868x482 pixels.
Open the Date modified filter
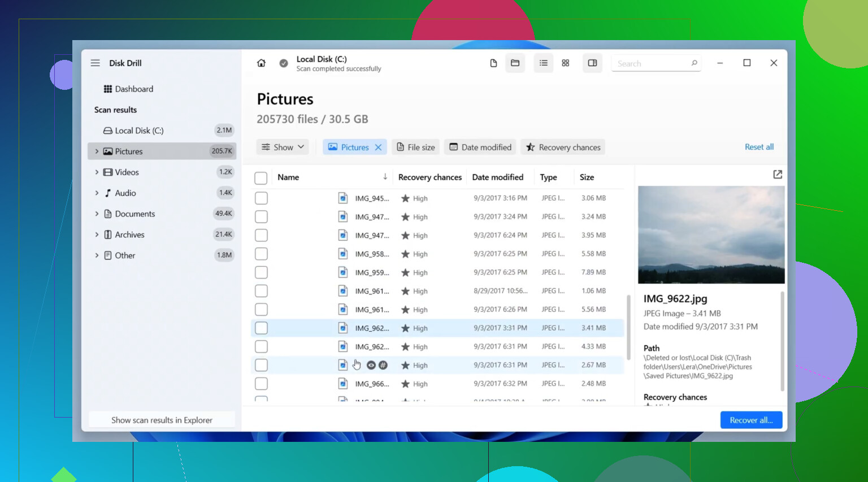tap(480, 147)
